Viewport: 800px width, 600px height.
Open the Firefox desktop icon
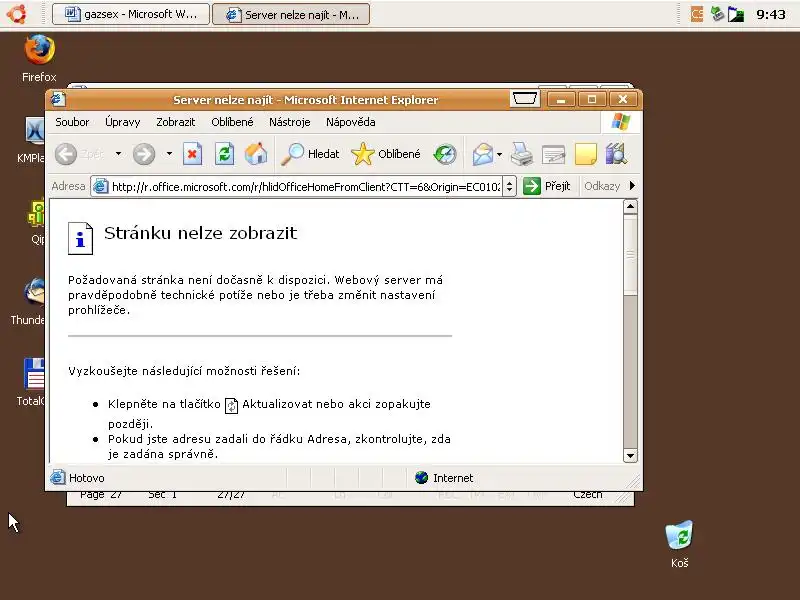point(39,49)
